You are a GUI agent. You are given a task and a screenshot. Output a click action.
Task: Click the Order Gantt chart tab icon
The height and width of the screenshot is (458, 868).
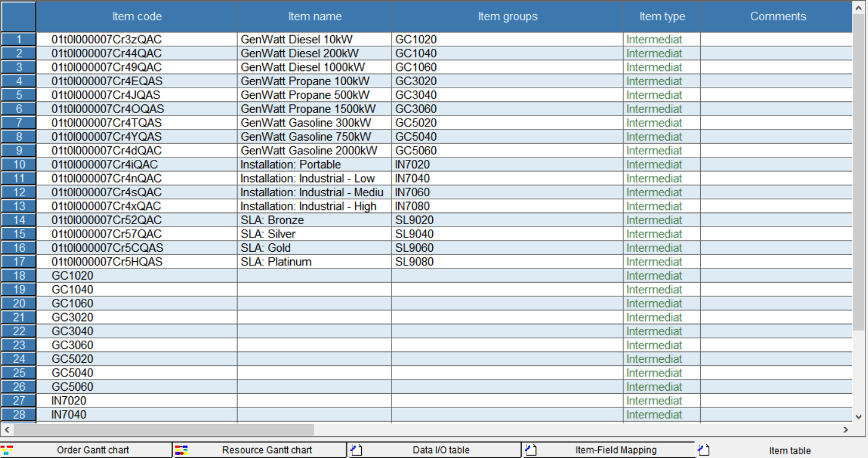pyautogui.click(x=7, y=450)
